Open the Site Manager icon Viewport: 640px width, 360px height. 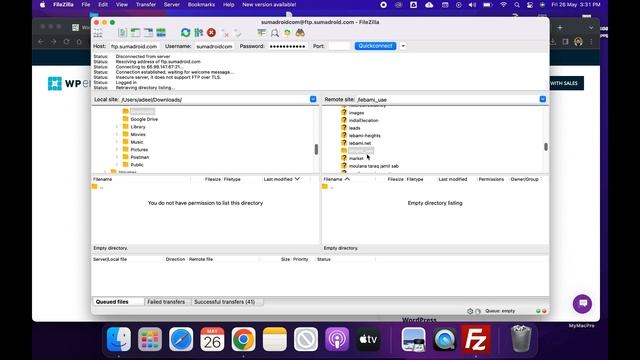98,33
